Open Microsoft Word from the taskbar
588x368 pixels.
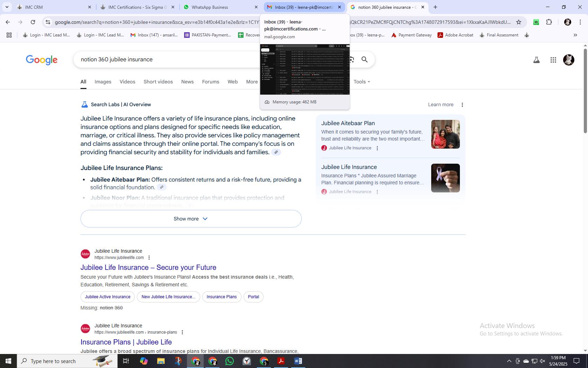coord(298,361)
